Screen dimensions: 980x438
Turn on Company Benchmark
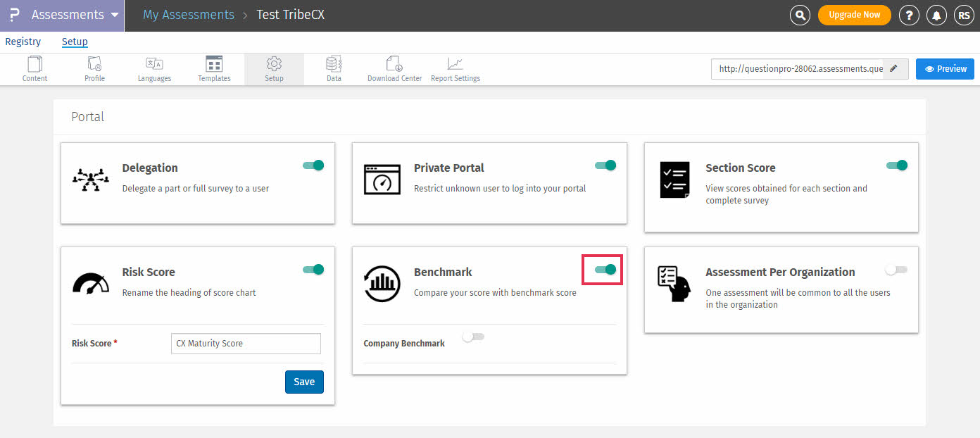[x=473, y=337]
